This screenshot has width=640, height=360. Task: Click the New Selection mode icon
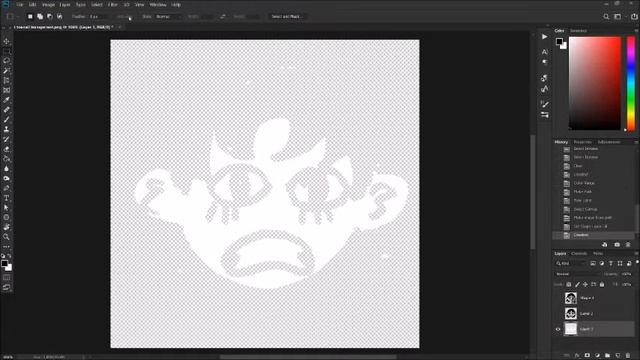(x=30, y=17)
